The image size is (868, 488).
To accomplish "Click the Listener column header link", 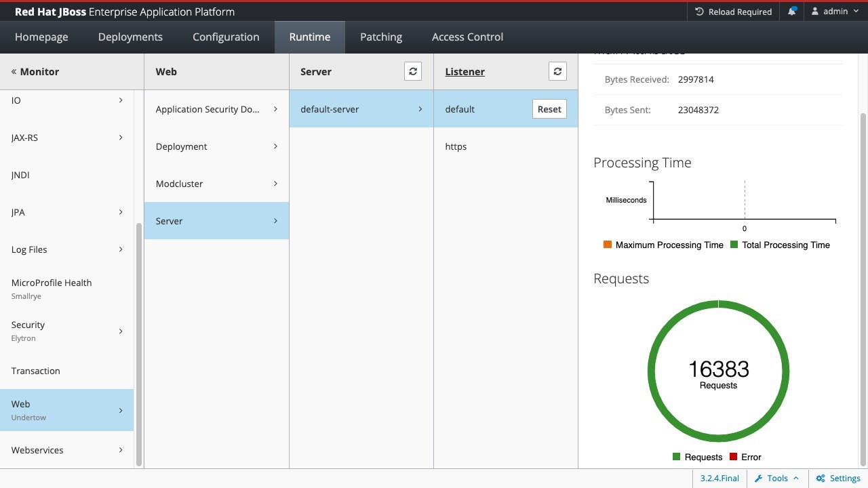I will 465,72.
